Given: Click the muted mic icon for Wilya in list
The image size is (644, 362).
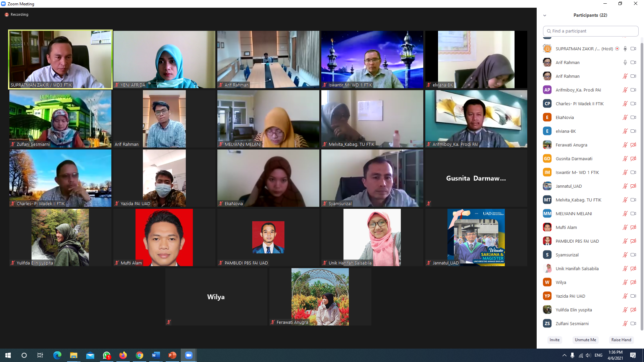Looking at the screenshot, I should (625, 282).
